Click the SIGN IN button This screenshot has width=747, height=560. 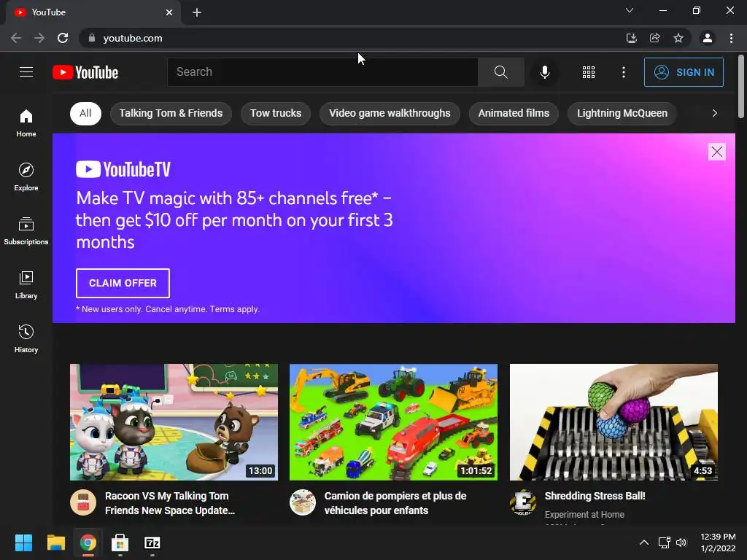point(684,72)
